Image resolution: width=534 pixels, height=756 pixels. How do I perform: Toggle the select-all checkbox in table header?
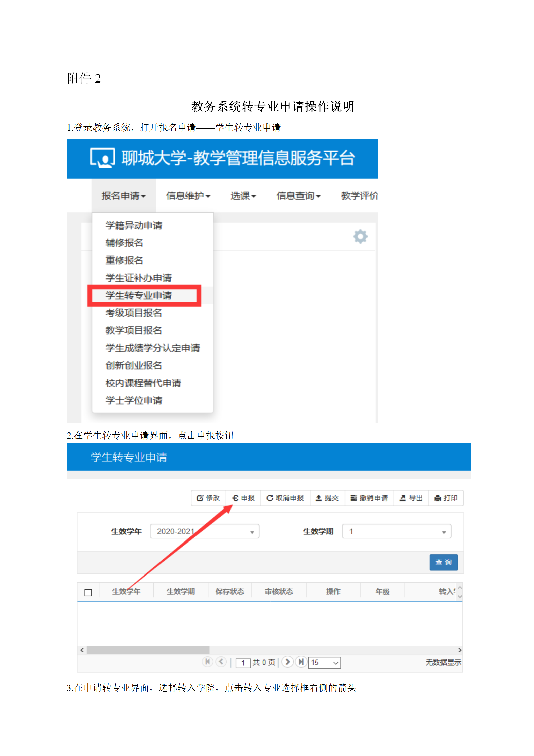pos(88,592)
